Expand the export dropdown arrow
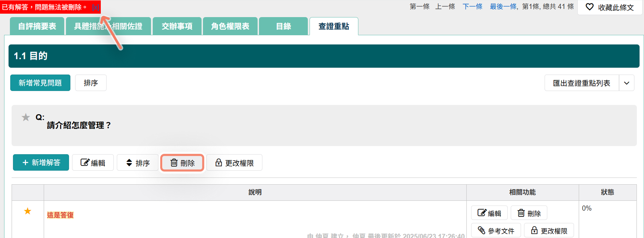644x238 pixels. point(627,83)
